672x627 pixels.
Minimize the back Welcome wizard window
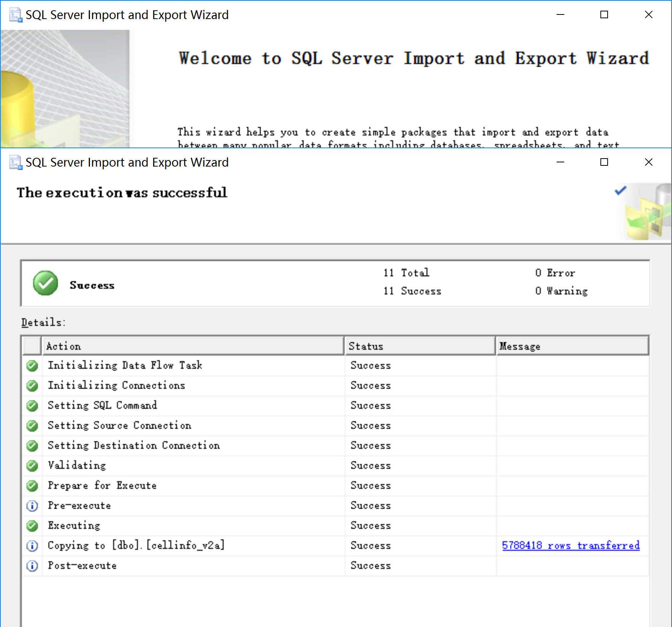[560, 15]
